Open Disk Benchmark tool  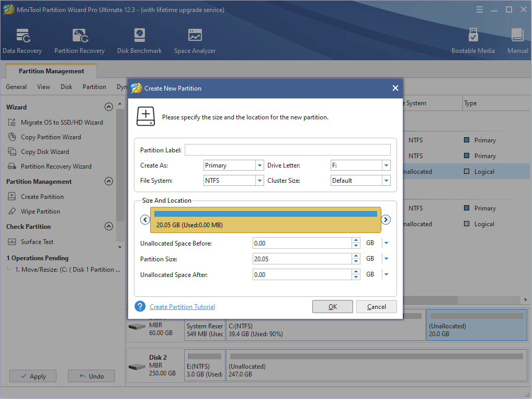click(x=140, y=41)
